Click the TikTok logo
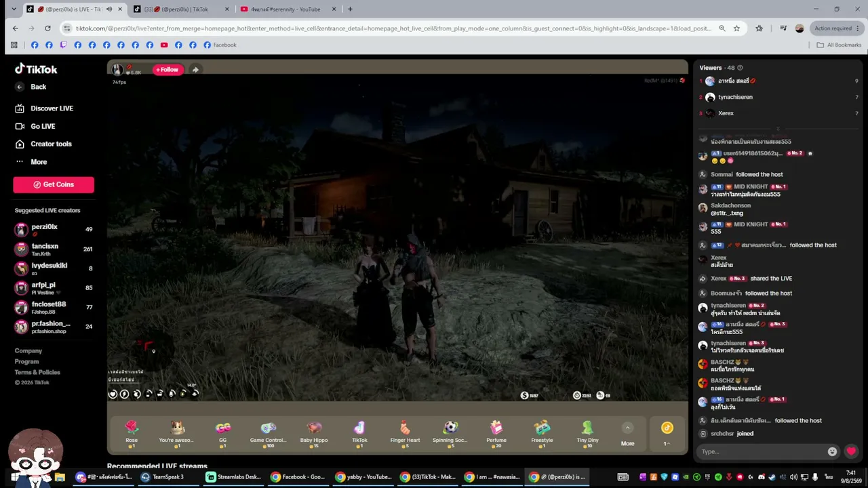Screen dimensions: 868x488 pos(36,69)
